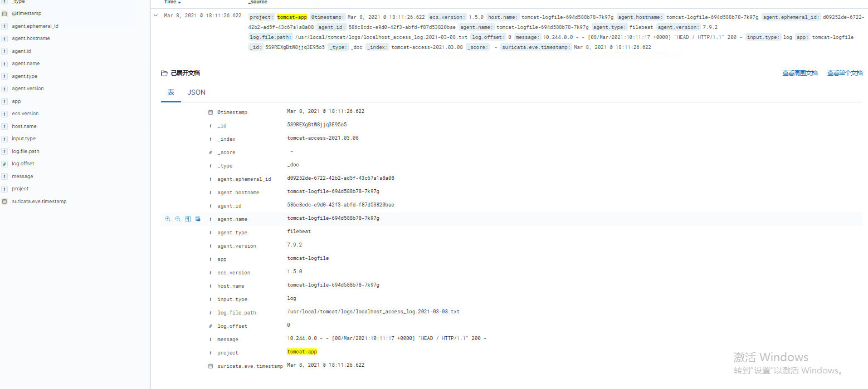Filter out the agent.name value
The width and height of the screenshot is (868, 389).
[x=178, y=219]
